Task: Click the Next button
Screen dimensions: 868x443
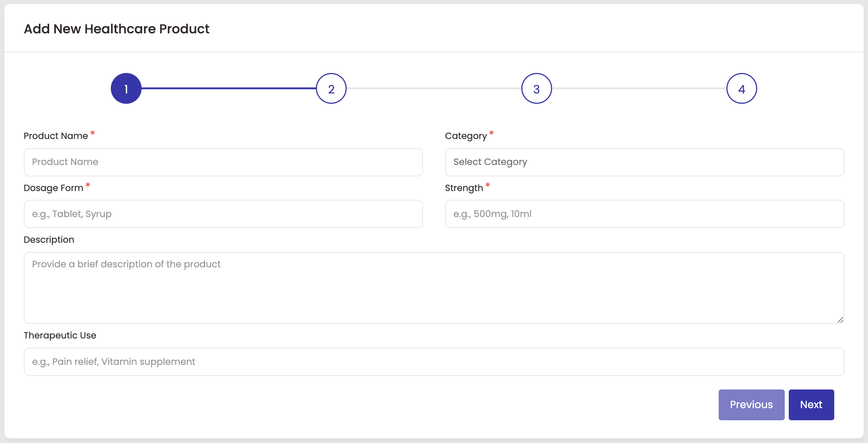Action: click(811, 404)
